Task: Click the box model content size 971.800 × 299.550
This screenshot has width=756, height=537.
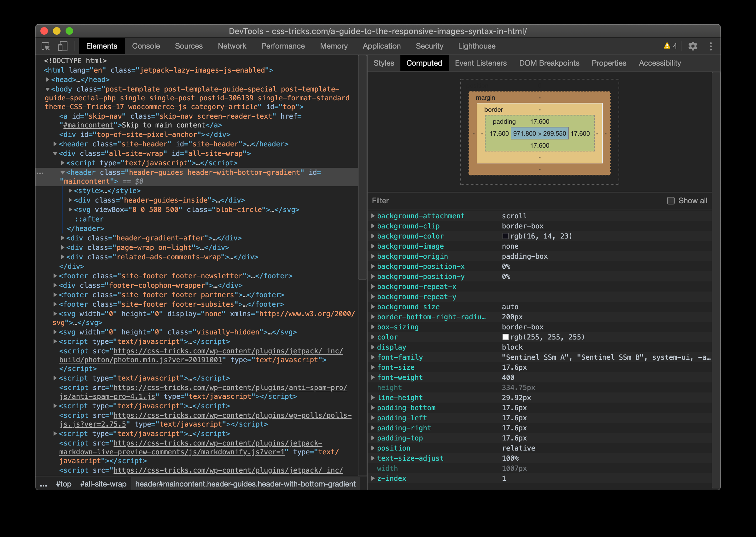Action: [540, 133]
